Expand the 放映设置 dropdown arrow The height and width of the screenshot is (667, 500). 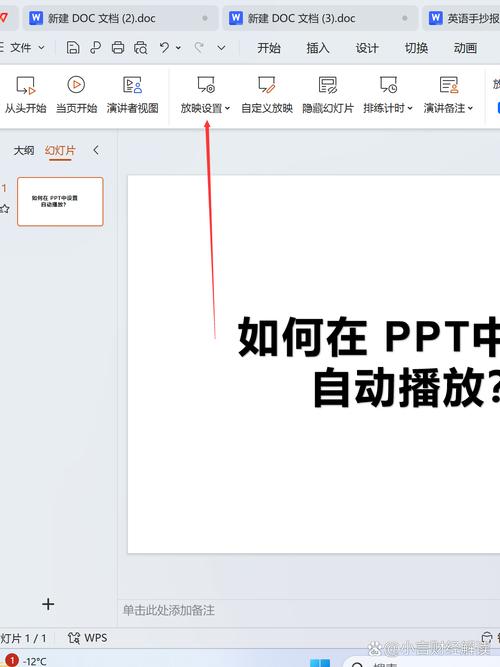(227, 108)
